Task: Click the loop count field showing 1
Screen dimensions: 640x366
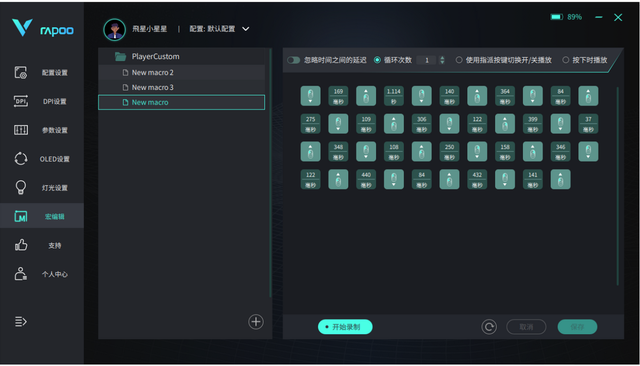Action: tap(427, 60)
